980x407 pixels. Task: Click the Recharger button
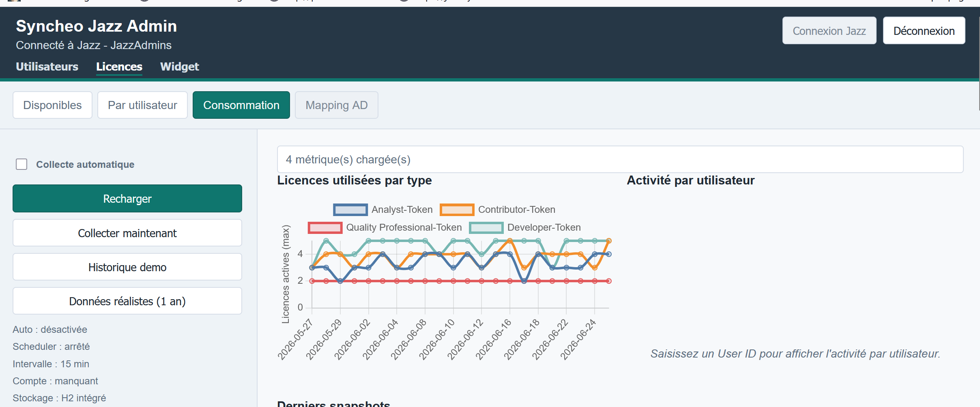[127, 199]
